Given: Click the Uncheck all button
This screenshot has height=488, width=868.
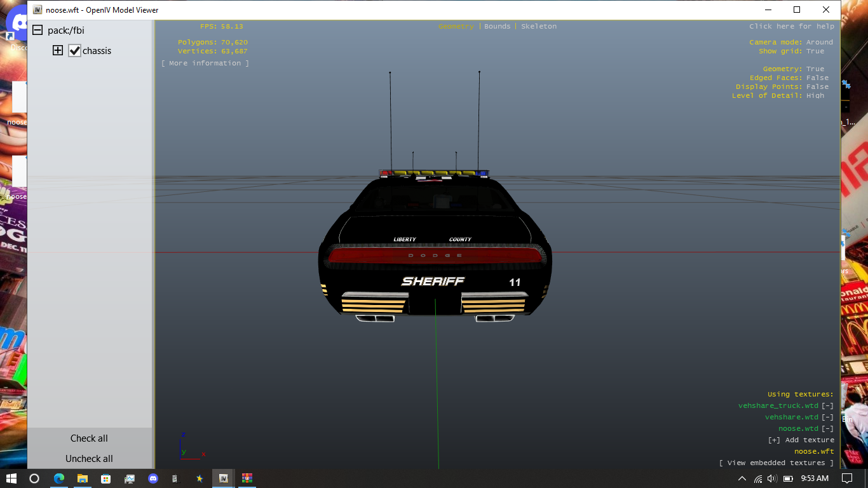Looking at the screenshot, I should [x=89, y=459].
